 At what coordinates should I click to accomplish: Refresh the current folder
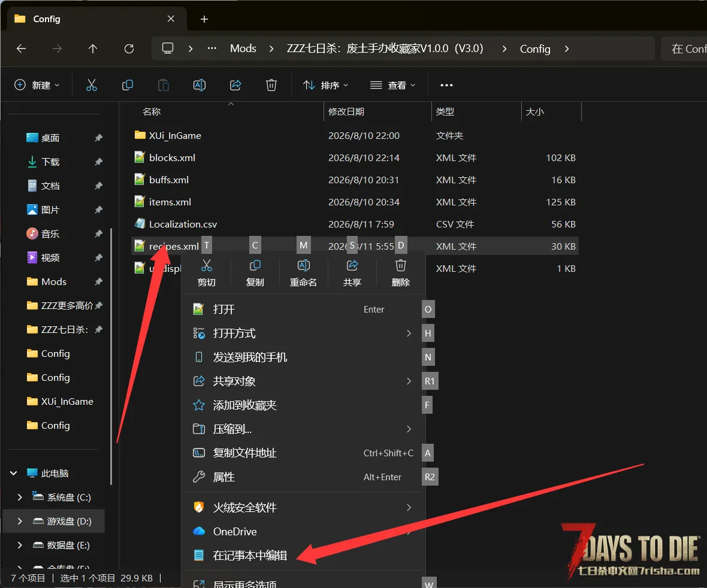(x=129, y=49)
